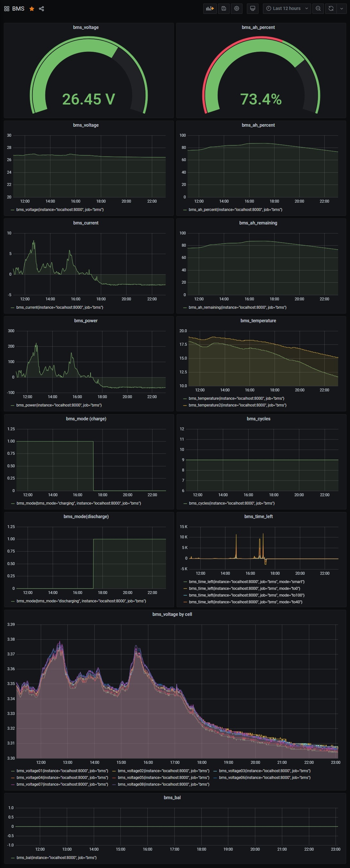The height and width of the screenshot is (868, 350).
Task: Open the bms_current panel title menu
Action: [86, 223]
